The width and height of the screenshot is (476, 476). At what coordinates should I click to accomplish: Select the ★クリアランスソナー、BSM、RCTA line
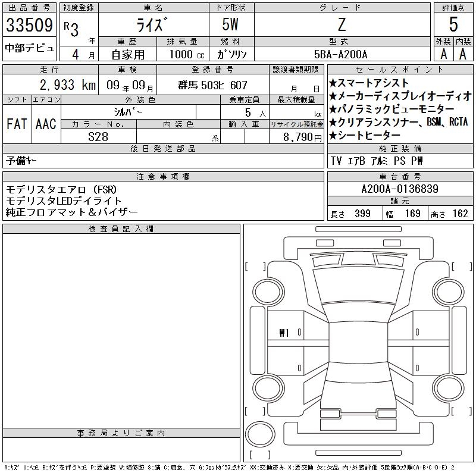click(x=398, y=122)
